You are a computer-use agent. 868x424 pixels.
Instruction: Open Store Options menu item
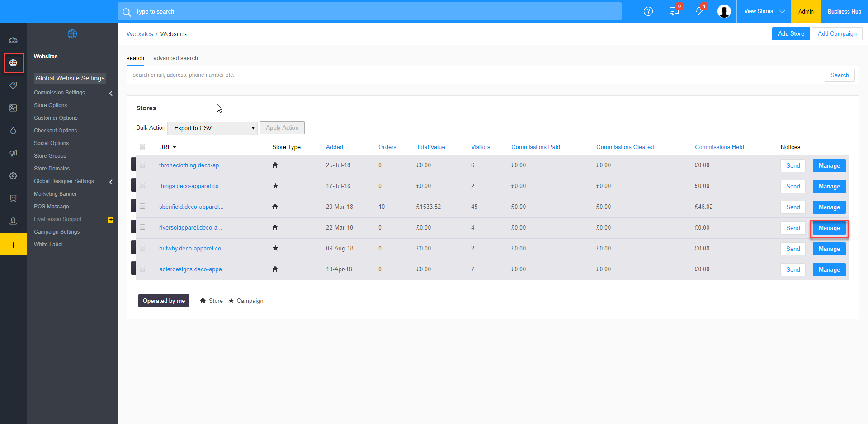tap(50, 105)
